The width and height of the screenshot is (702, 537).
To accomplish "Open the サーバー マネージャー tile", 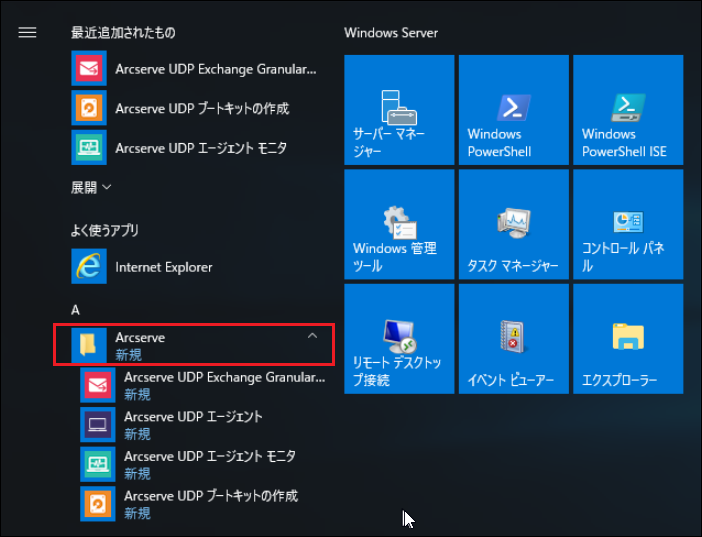I will pos(399,110).
